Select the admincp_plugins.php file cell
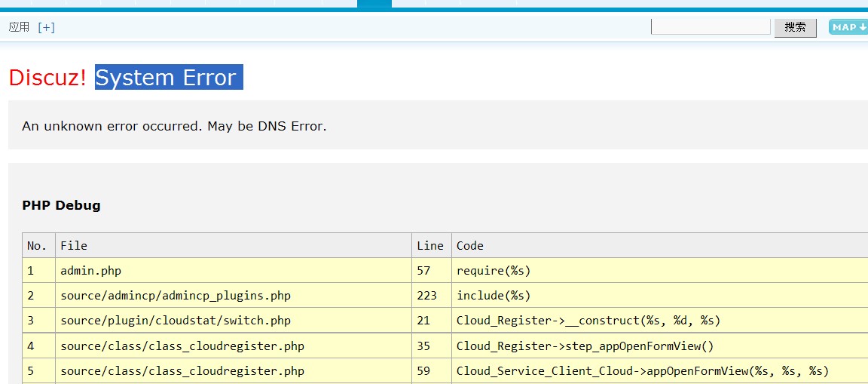868x384 pixels. coord(234,295)
